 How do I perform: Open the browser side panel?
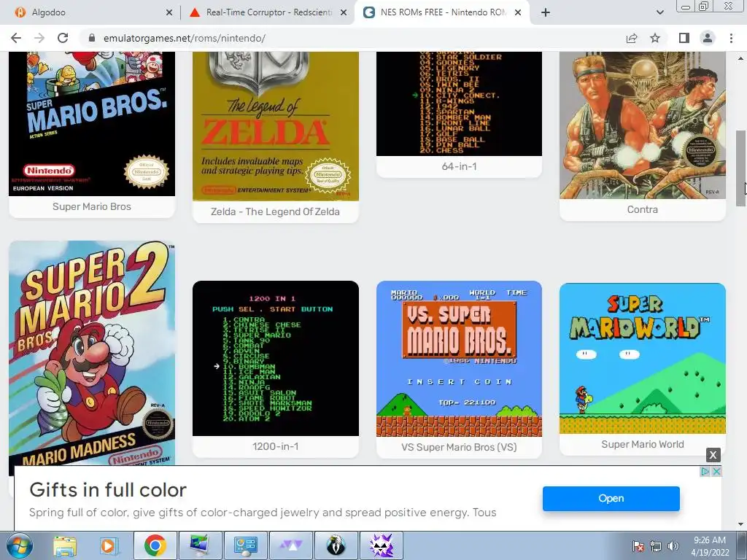684,38
